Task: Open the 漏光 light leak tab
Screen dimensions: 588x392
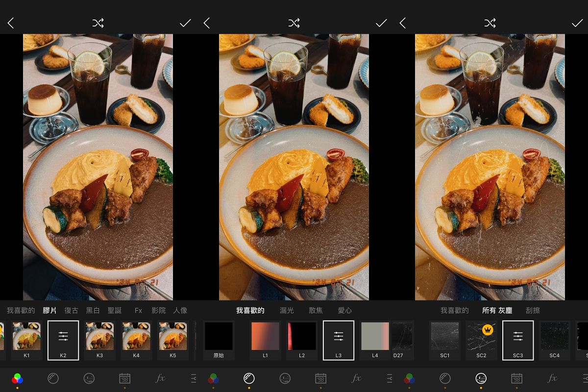Action: pos(287,310)
